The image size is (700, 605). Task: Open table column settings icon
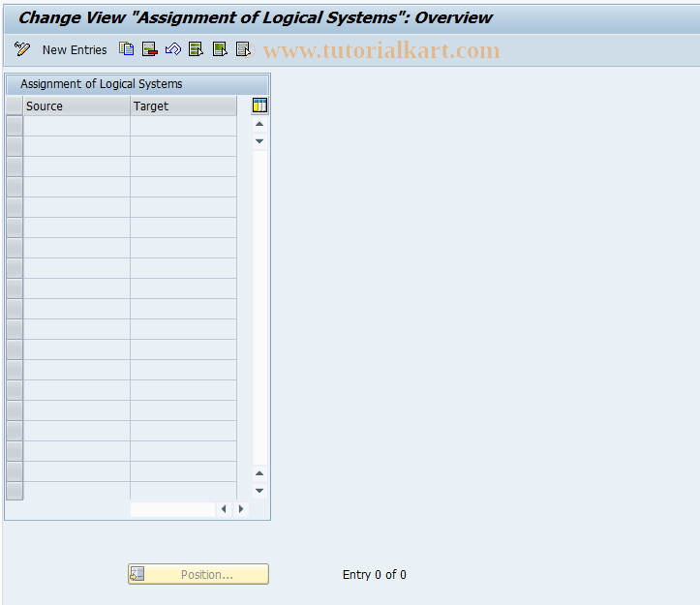259,106
